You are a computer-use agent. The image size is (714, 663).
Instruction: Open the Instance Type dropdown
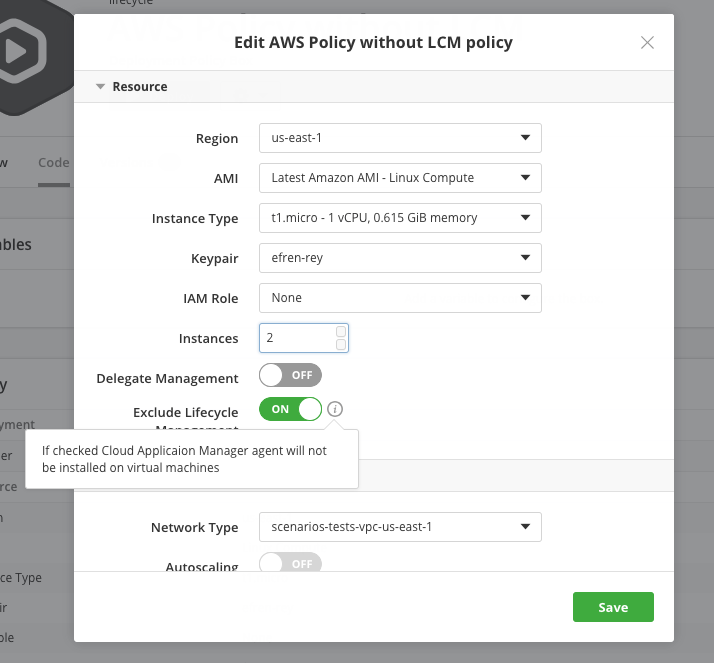pyautogui.click(x=400, y=218)
